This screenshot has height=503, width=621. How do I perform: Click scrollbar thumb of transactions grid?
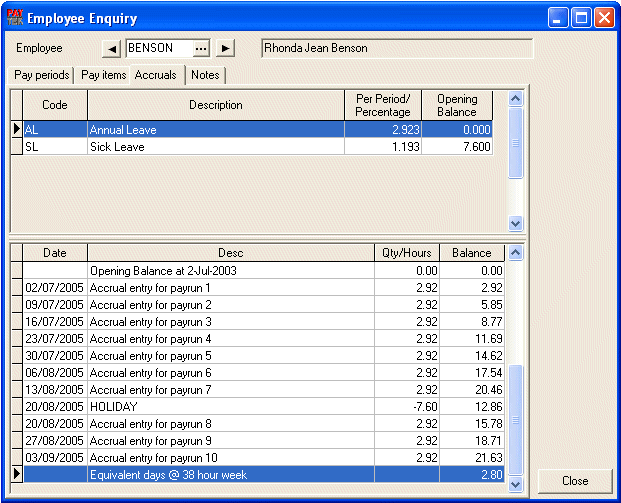516,420
